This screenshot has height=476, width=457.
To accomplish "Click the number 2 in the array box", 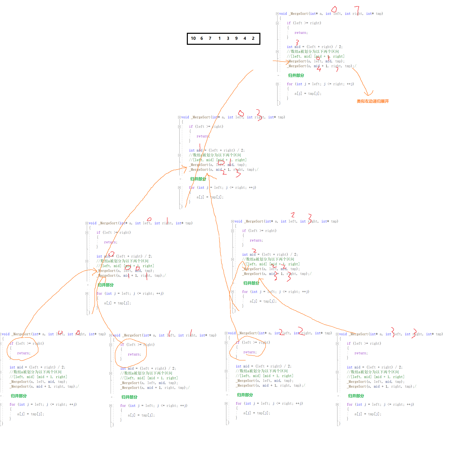I will click(253, 38).
